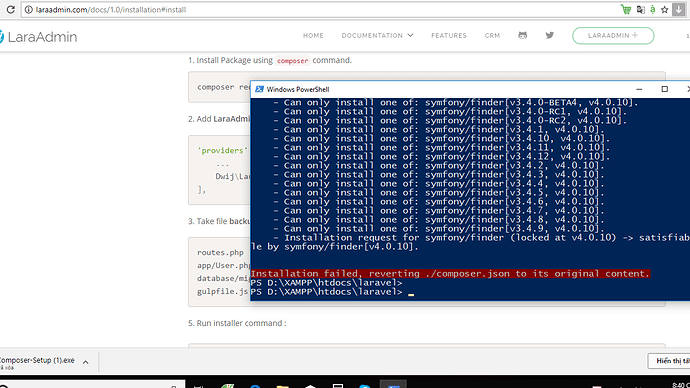Open the Twitter bird icon link
Screen dimensions: 690x388
pos(550,35)
